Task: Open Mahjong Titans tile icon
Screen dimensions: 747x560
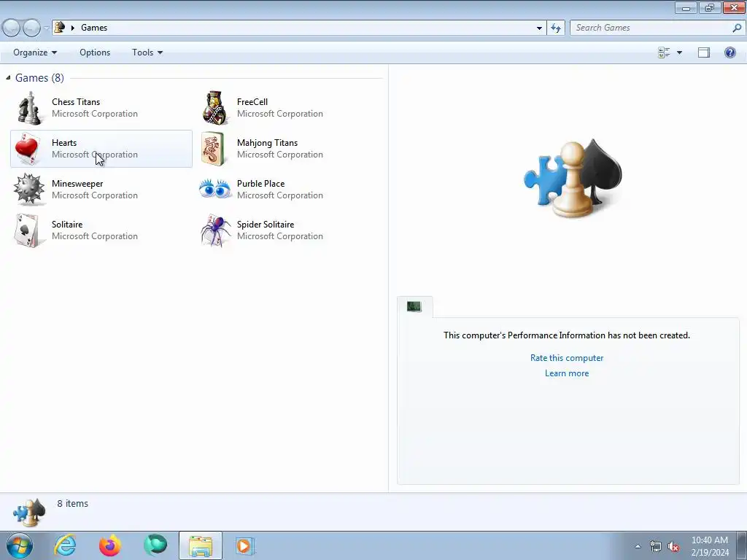Action: coord(213,149)
